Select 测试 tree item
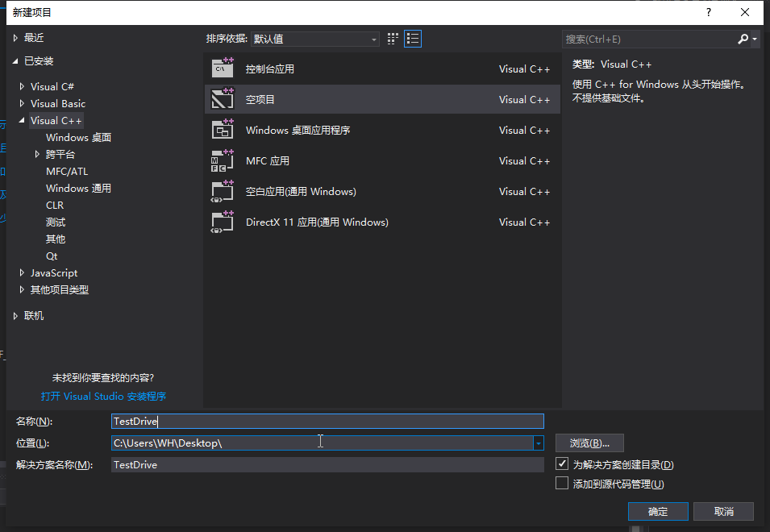 (x=56, y=222)
